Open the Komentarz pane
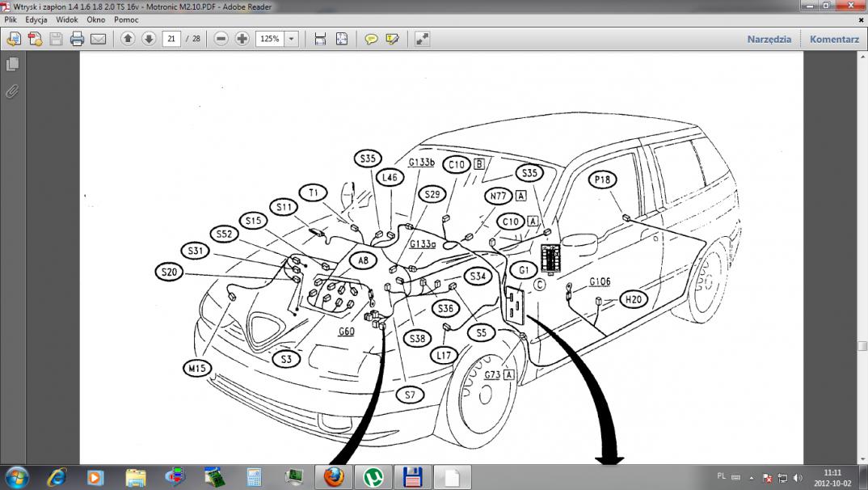Image resolution: width=868 pixels, height=490 pixels. point(834,39)
